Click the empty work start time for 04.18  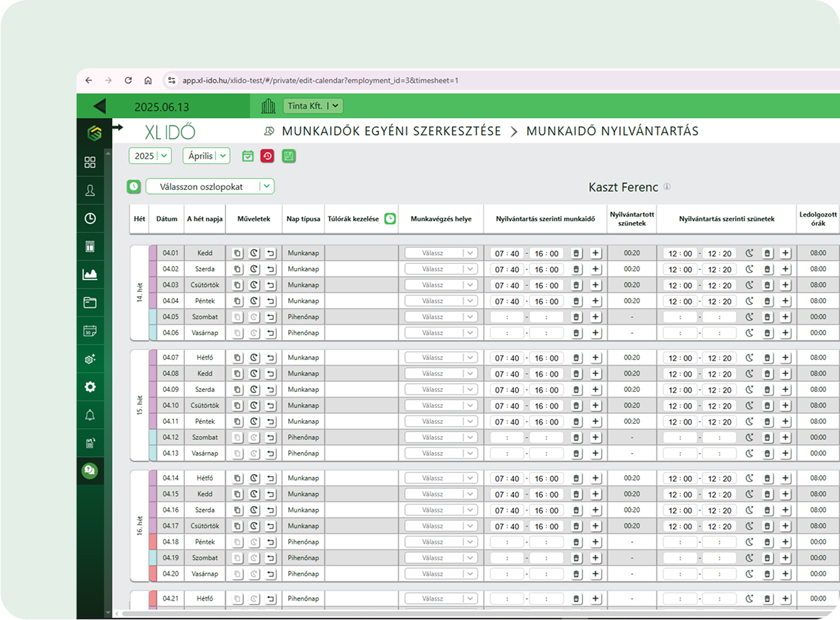[x=507, y=542]
